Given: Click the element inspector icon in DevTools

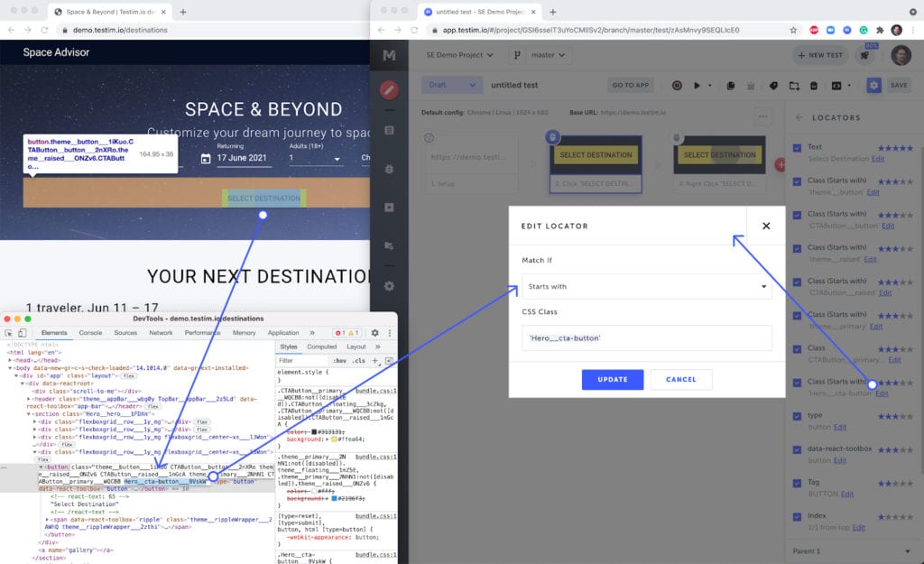Looking at the screenshot, I should coord(9,333).
